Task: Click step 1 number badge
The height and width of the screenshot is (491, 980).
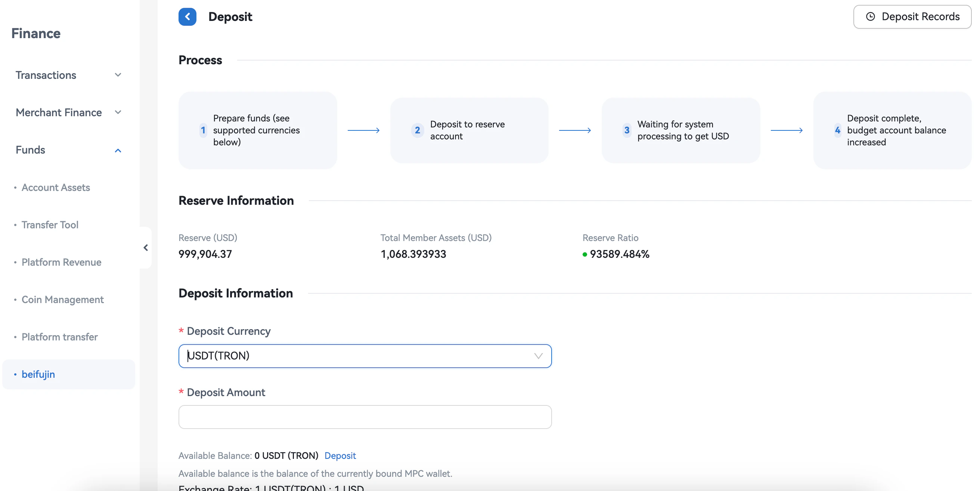Action: coord(203,130)
